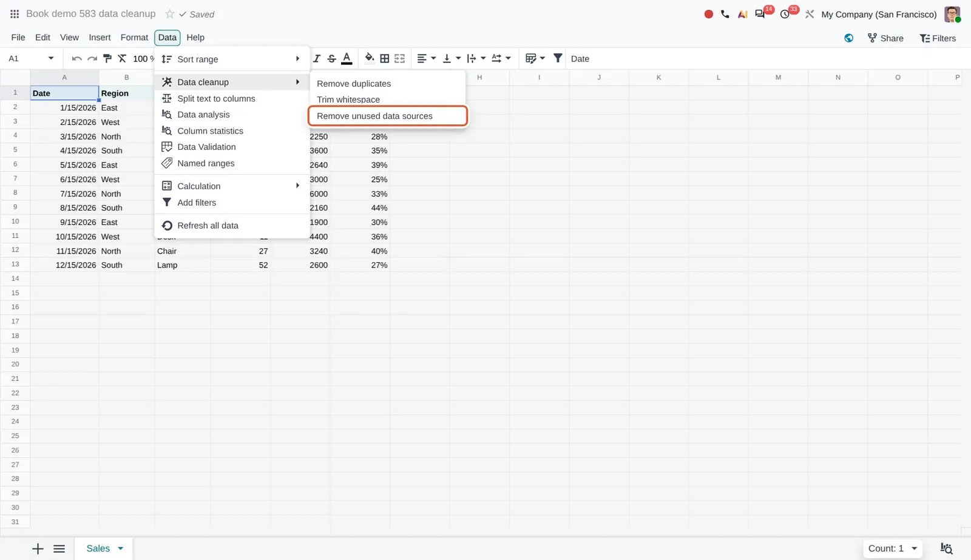Click the Share button
This screenshot has width=971, height=560.
coord(885,38)
